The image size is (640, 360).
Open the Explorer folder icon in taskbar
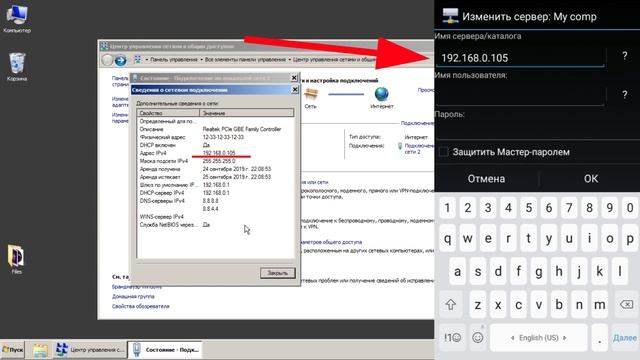tap(40, 350)
